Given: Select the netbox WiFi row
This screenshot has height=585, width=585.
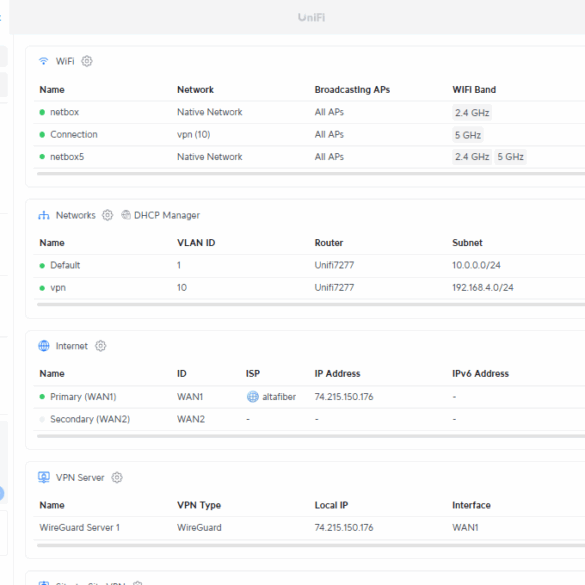Looking at the screenshot, I should pyautogui.click(x=309, y=112).
